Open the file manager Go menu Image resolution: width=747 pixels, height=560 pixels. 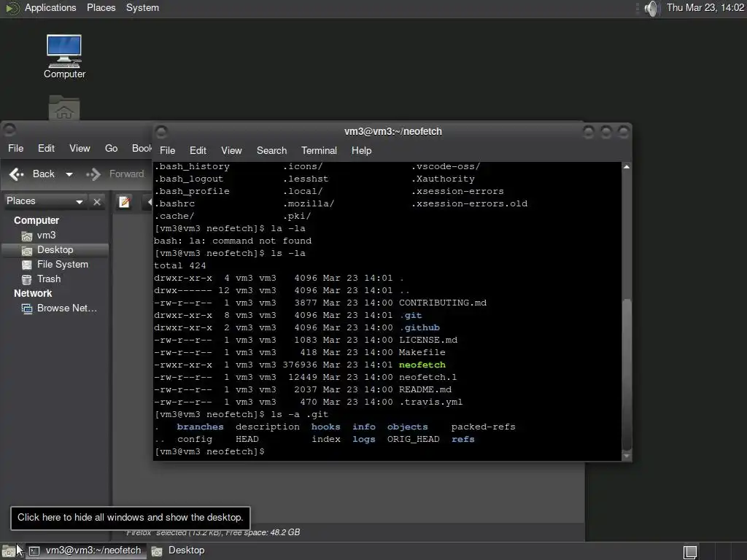(111, 149)
